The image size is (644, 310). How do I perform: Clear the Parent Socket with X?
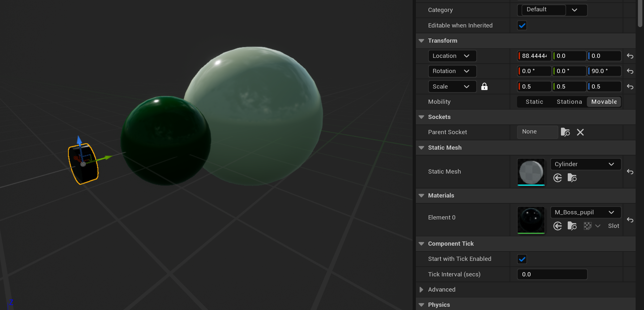(580, 132)
